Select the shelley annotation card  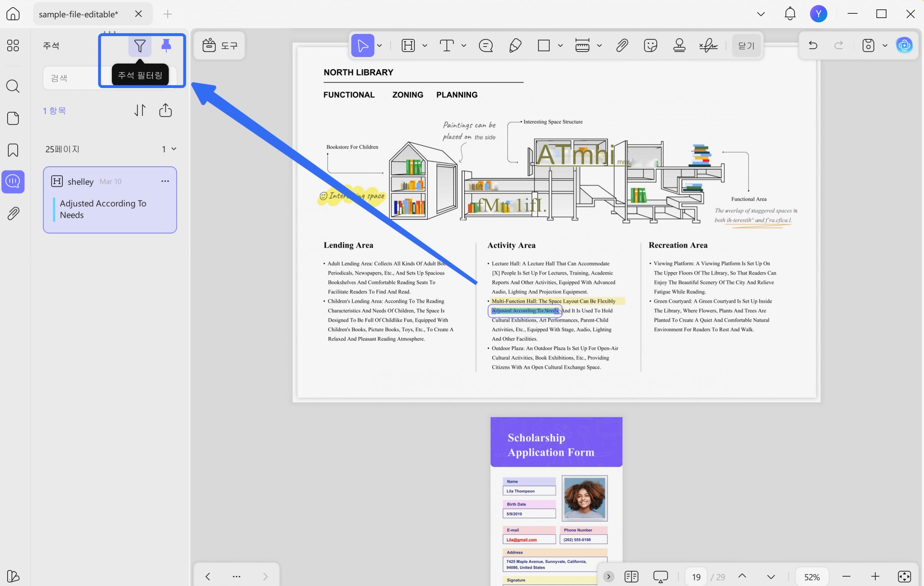(110, 200)
